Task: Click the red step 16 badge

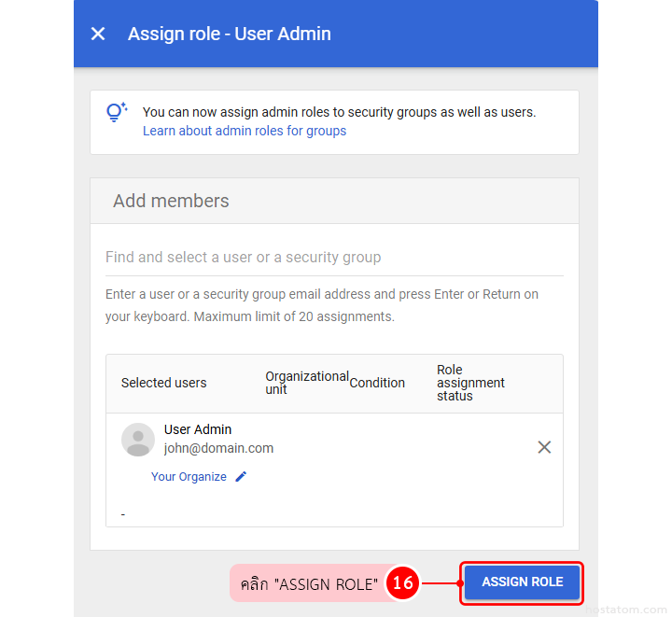Action: (x=402, y=583)
